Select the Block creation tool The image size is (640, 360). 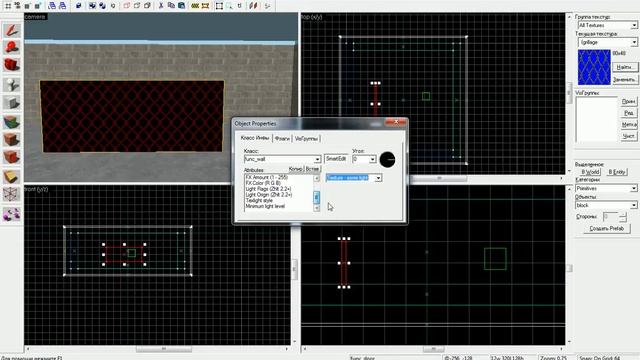tap(11, 102)
